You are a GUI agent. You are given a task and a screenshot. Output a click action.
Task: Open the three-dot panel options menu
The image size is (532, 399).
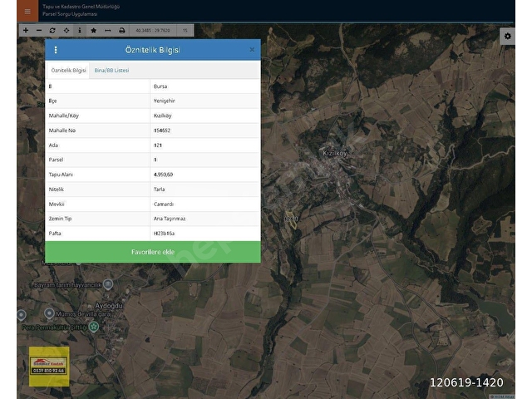(x=56, y=50)
